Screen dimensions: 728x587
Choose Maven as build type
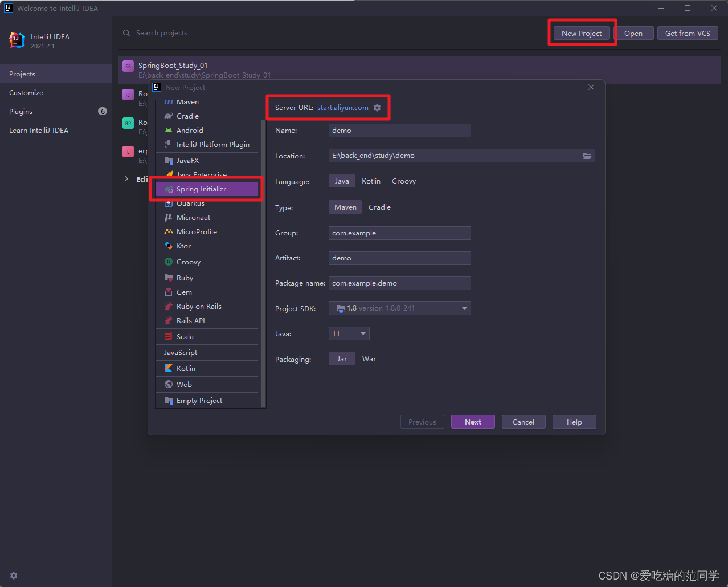345,207
